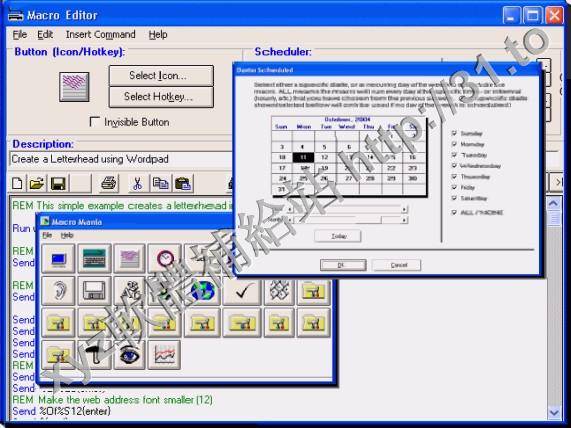Click 'REM This simple example creates' line
The height and width of the screenshot is (428, 571).
[122, 206]
